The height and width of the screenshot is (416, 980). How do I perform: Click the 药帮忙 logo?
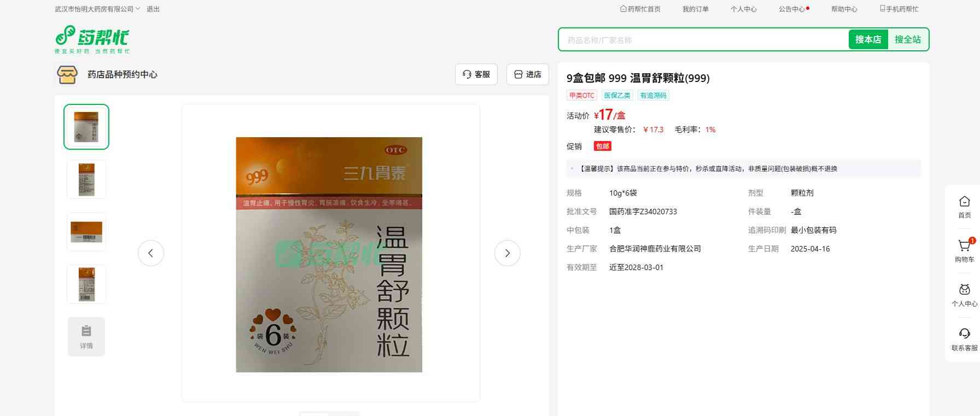coord(92,39)
